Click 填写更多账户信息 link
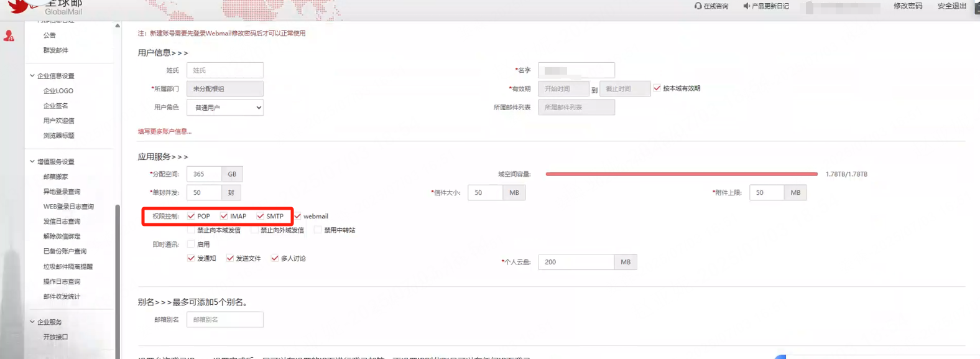Screen dimensions: 980x359 tap(165, 131)
